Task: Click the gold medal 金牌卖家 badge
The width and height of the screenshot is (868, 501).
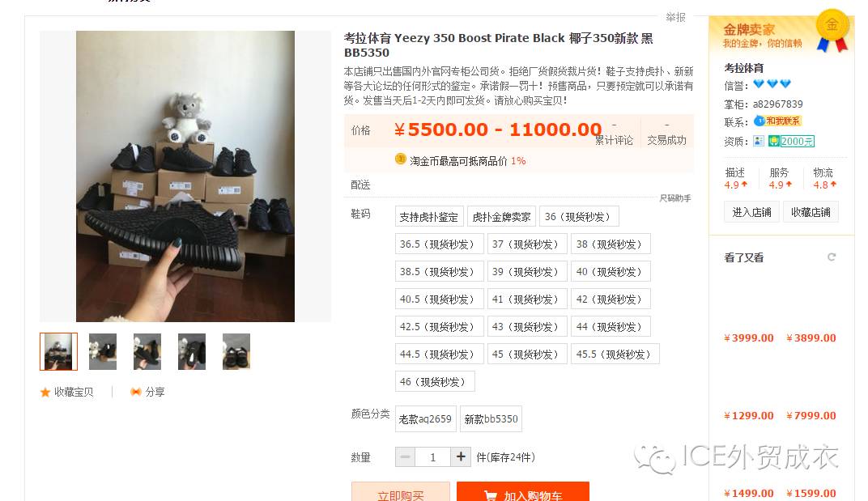Action: click(832, 31)
